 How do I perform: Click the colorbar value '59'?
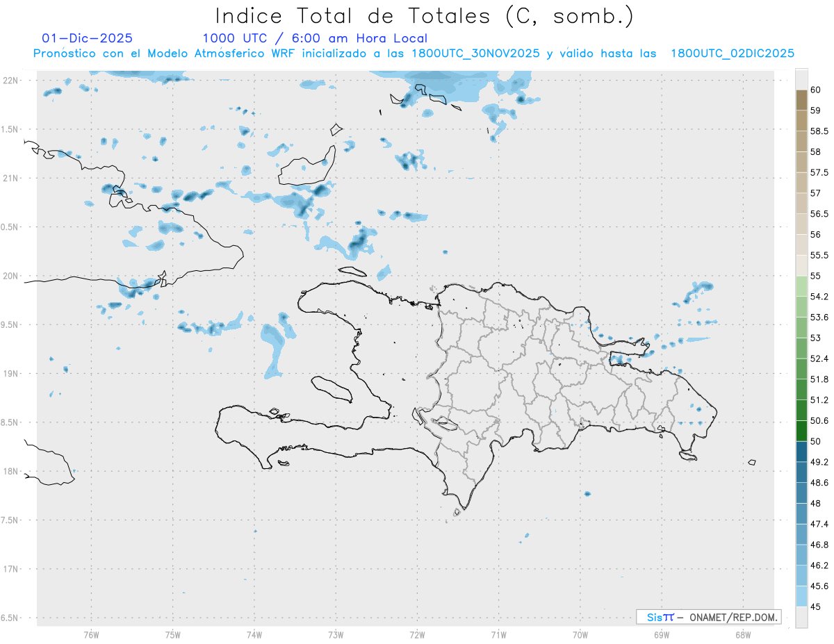[x=815, y=110]
